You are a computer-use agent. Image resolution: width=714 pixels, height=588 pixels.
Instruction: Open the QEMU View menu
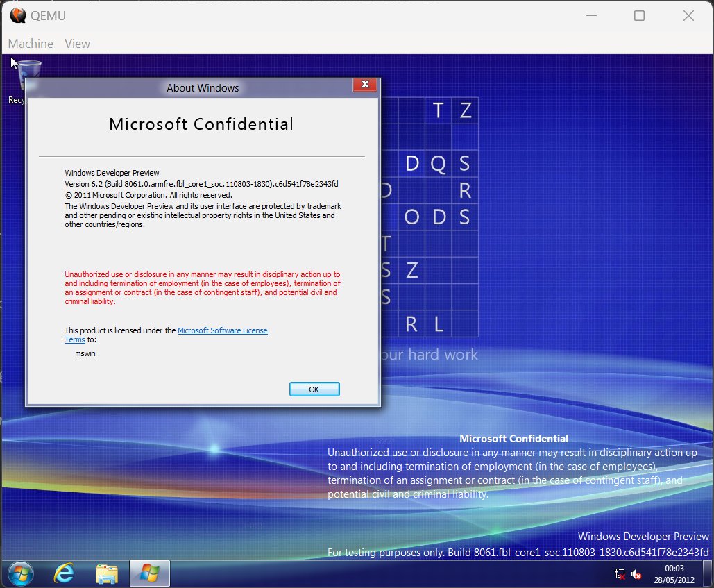[x=77, y=44]
